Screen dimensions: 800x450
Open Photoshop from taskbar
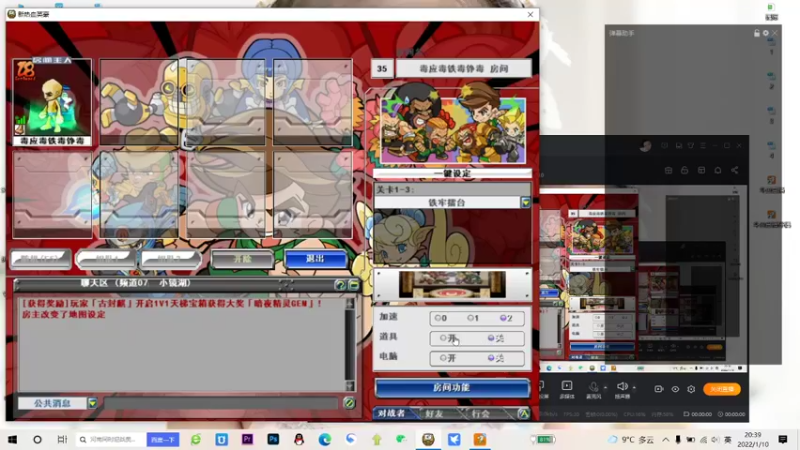pyautogui.click(x=273, y=439)
